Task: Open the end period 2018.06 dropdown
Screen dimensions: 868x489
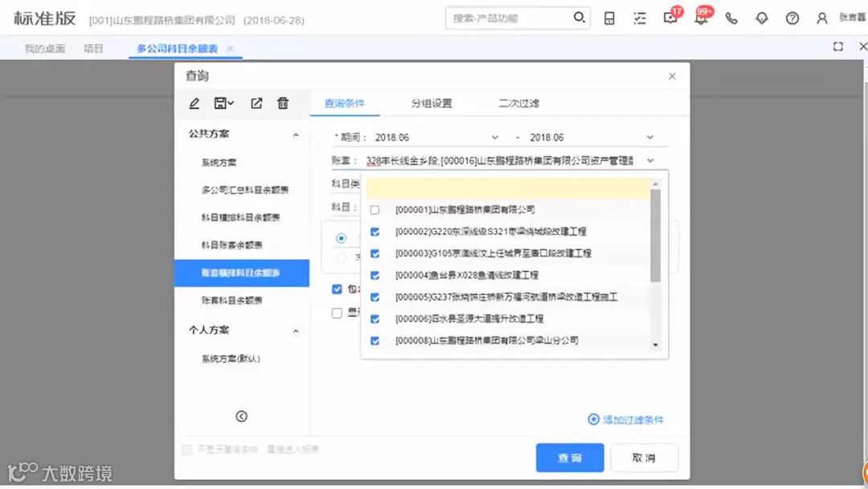Action: [x=650, y=138]
